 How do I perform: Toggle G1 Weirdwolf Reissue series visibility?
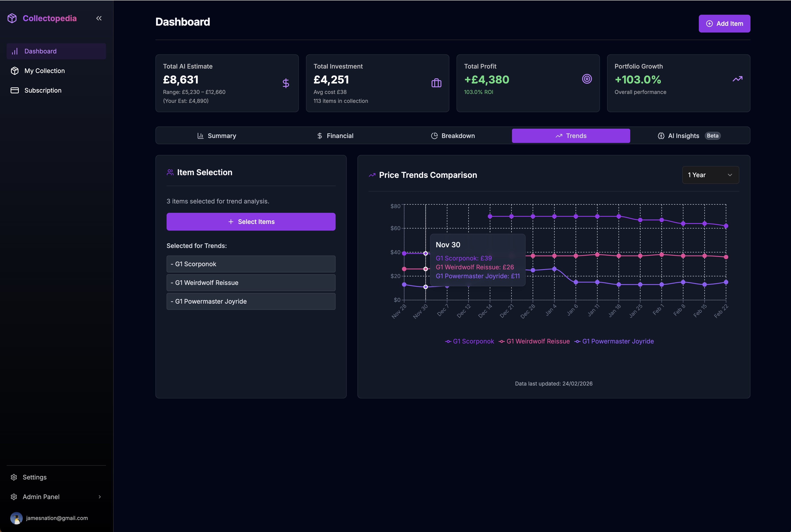[538, 341]
